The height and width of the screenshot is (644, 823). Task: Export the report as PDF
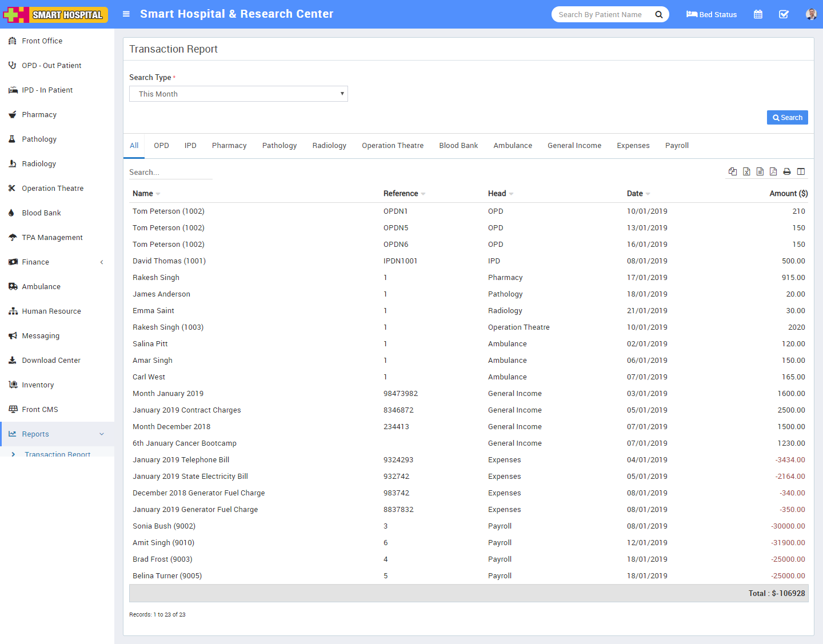point(773,171)
